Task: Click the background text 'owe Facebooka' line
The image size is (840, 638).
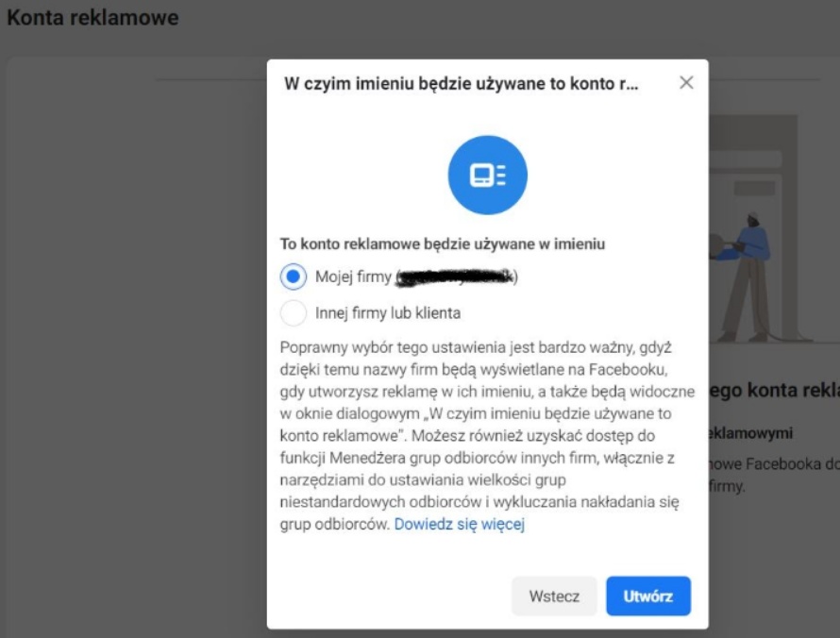Action: click(774, 464)
